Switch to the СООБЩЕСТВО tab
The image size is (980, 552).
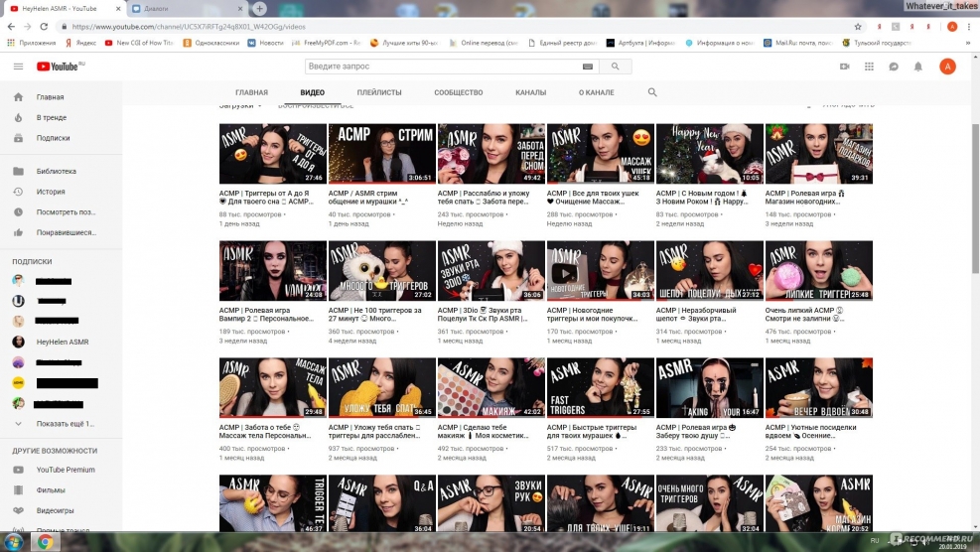pos(458,92)
